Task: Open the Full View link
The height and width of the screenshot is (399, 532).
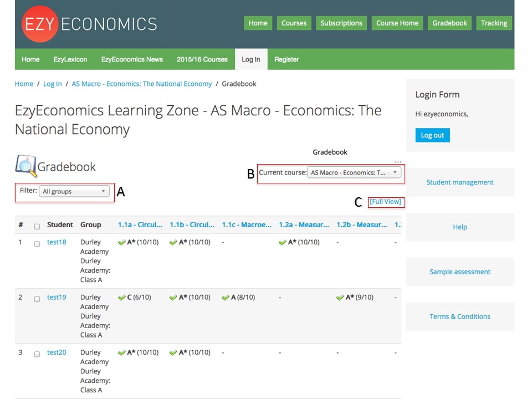Action: click(386, 202)
